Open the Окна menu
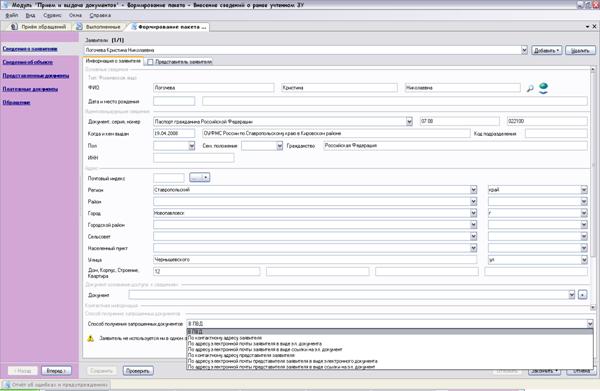The height and width of the screenshot is (391, 600). point(75,15)
